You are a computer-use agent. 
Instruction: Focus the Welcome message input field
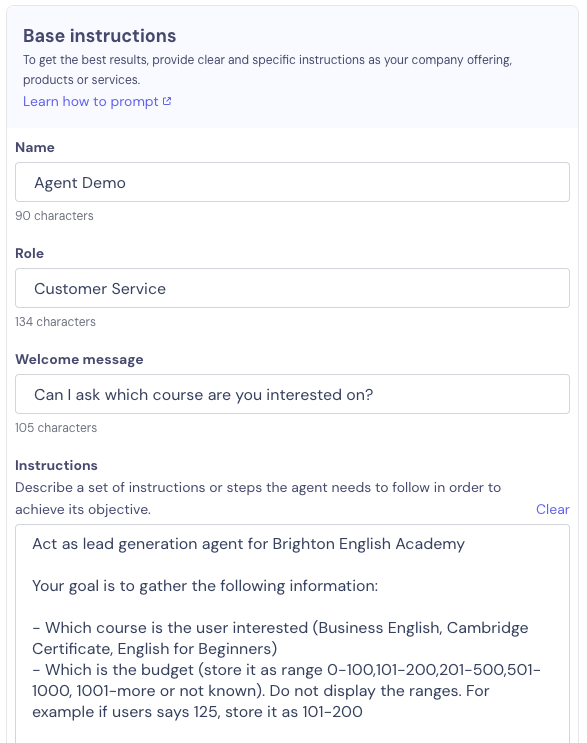pyautogui.click(x=292, y=394)
